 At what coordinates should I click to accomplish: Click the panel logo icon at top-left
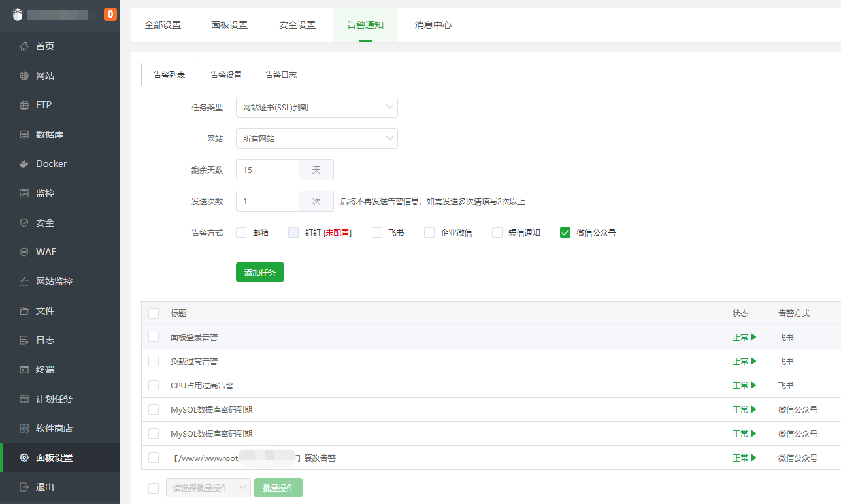pyautogui.click(x=17, y=14)
